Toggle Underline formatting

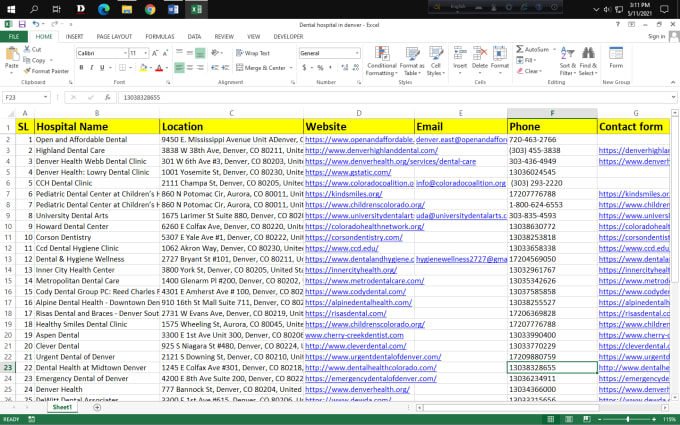tap(102, 68)
